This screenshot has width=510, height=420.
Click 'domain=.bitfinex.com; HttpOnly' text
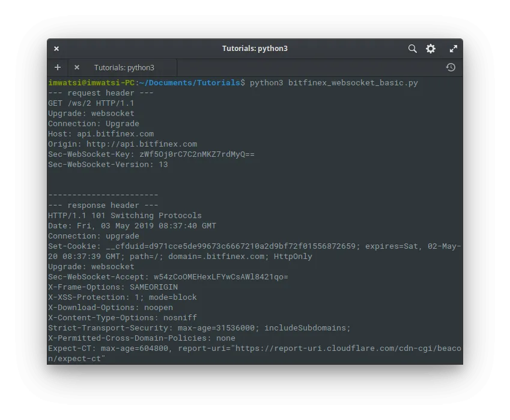(240, 257)
